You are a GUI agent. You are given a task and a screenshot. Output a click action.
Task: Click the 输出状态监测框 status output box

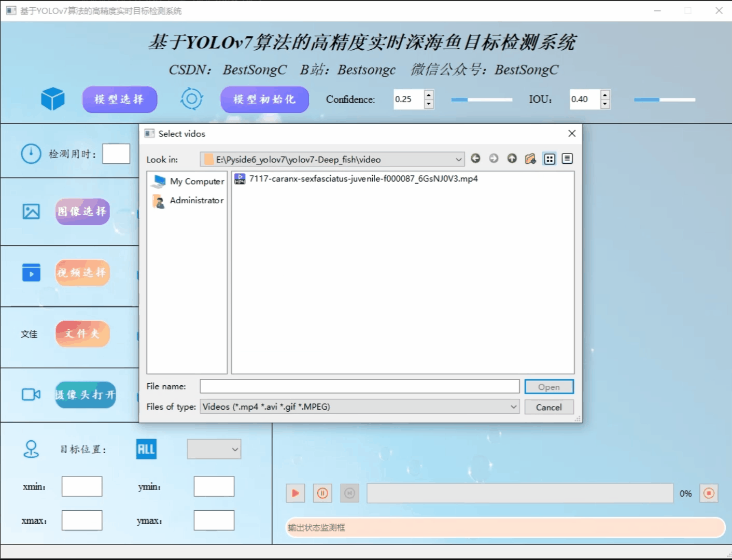pos(505,527)
